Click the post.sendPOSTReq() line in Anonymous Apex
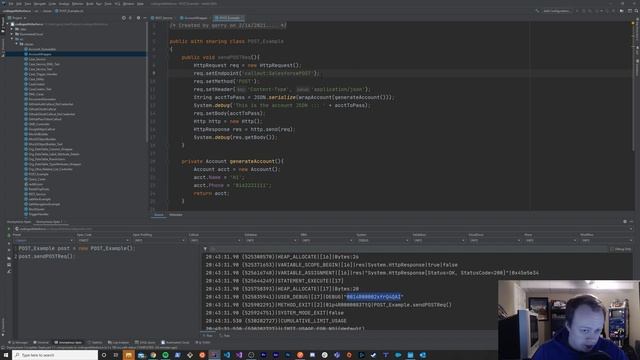 point(47,256)
